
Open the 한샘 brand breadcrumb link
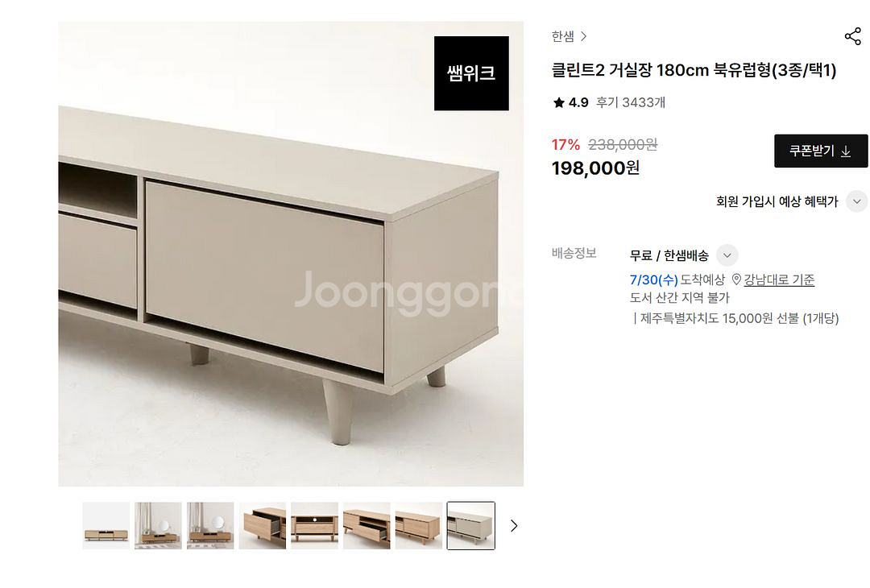pyautogui.click(x=562, y=36)
